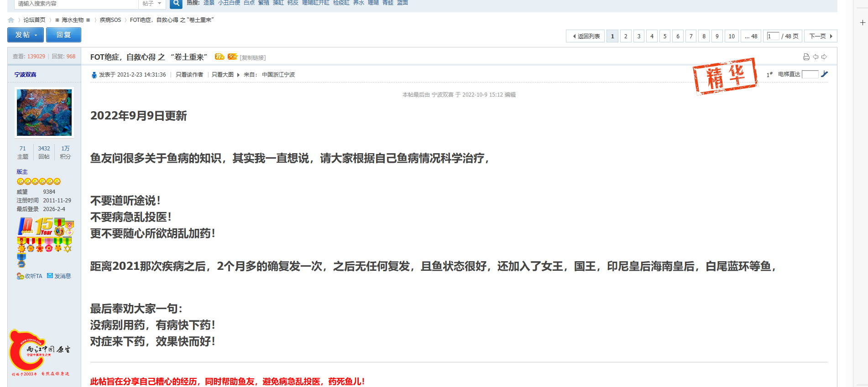The height and width of the screenshot is (387, 868).
Task: Click hot search term 青蛙
Action: coord(388,3)
